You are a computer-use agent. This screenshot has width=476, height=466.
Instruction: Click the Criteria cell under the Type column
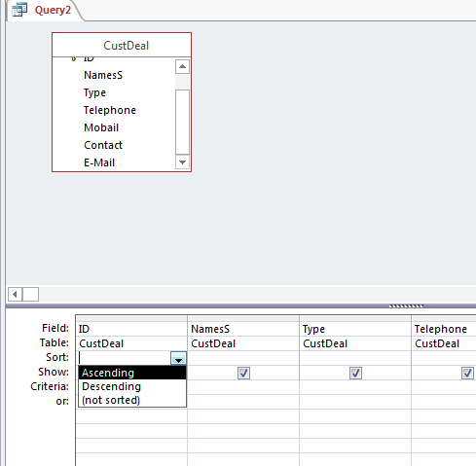pyautogui.click(x=355, y=387)
